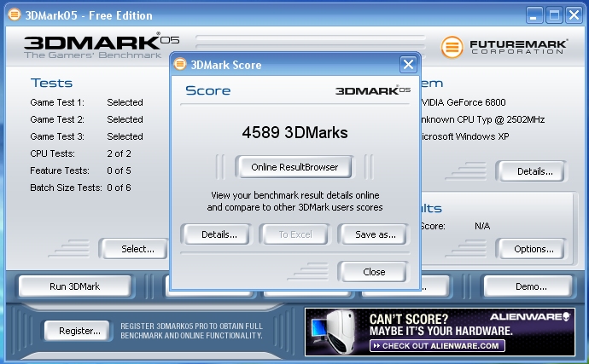Click the 3DMark05 title bar app icon

(15, 15)
